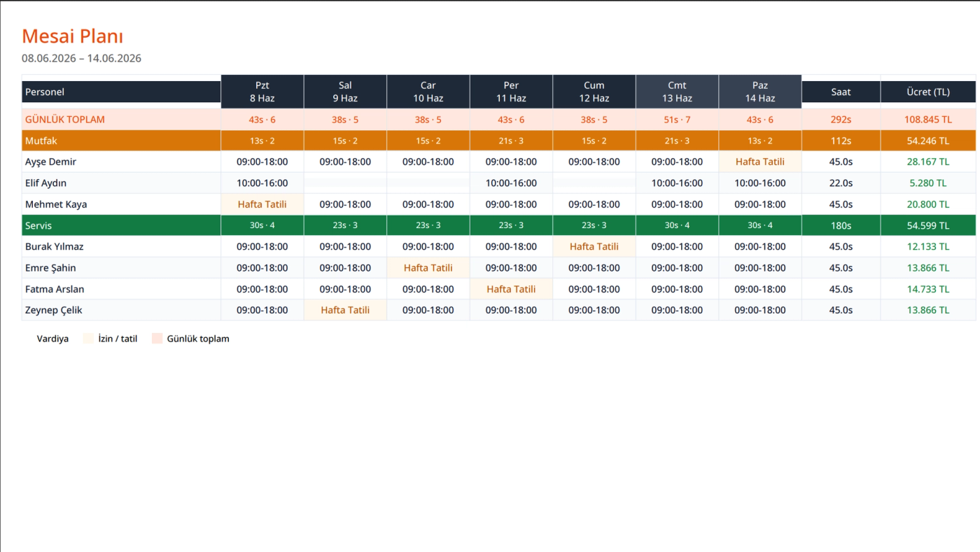
Task: Click Mehmet Kaya's 20.800 TL wage
Action: point(928,204)
